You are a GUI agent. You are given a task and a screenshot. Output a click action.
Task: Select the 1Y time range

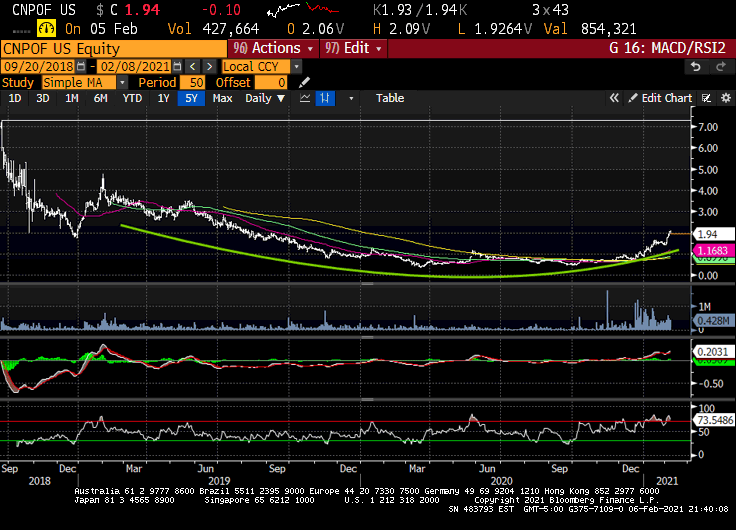pyautogui.click(x=163, y=98)
